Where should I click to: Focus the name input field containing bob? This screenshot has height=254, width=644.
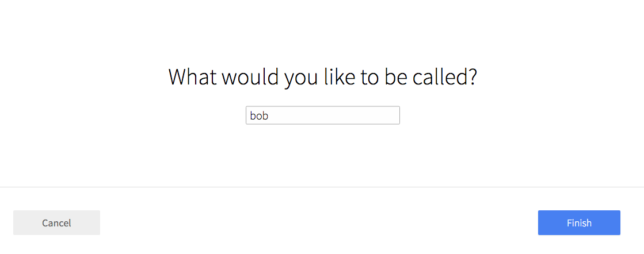point(323,116)
